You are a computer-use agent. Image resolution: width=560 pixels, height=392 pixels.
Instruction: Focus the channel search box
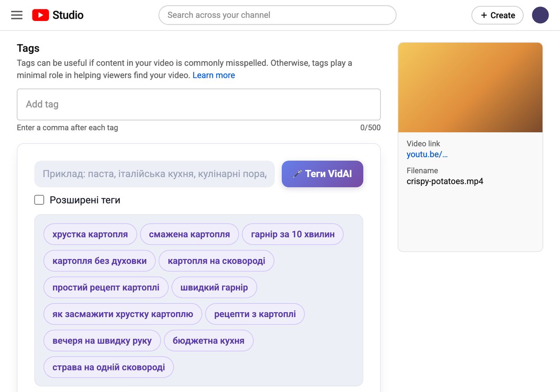pyautogui.click(x=277, y=15)
